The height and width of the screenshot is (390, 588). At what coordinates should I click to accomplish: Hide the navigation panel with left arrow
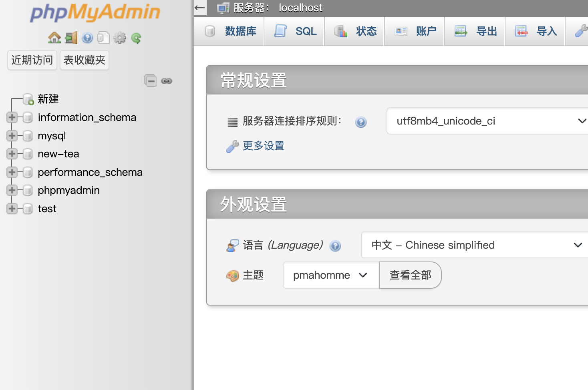pos(200,8)
